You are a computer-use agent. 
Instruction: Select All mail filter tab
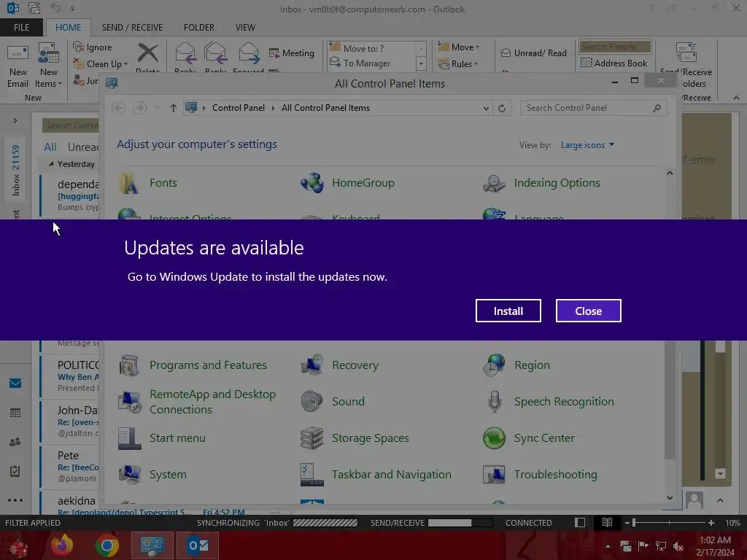[x=50, y=147]
